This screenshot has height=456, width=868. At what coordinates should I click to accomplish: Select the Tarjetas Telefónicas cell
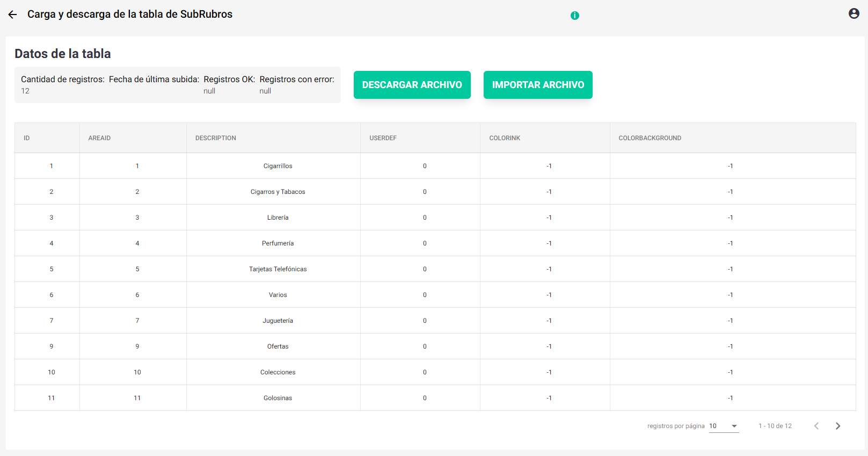click(x=273, y=269)
